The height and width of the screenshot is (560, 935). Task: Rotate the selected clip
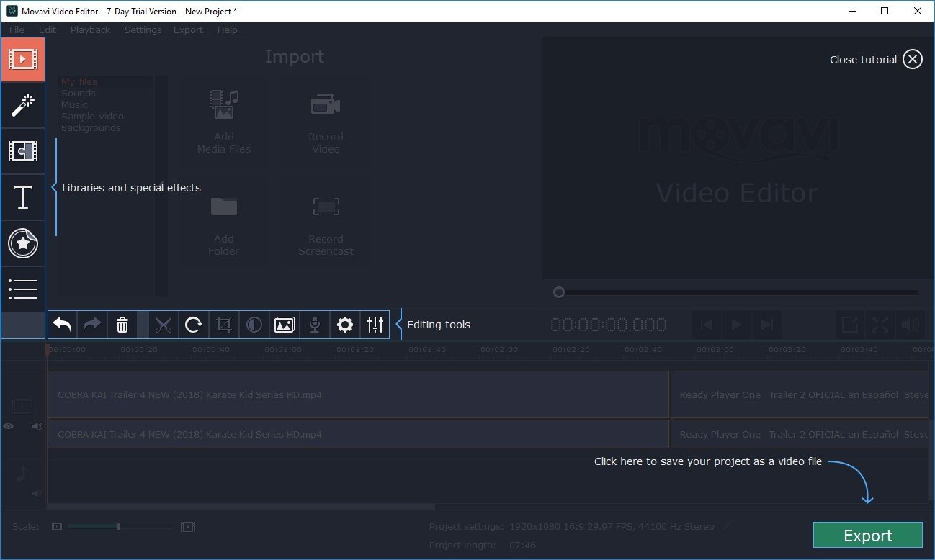(194, 325)
